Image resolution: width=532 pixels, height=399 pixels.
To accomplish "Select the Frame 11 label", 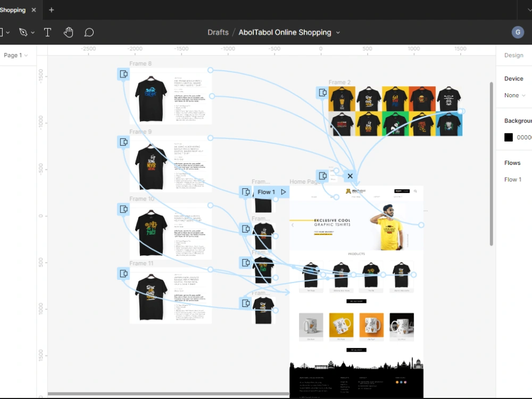I will 142,263.
